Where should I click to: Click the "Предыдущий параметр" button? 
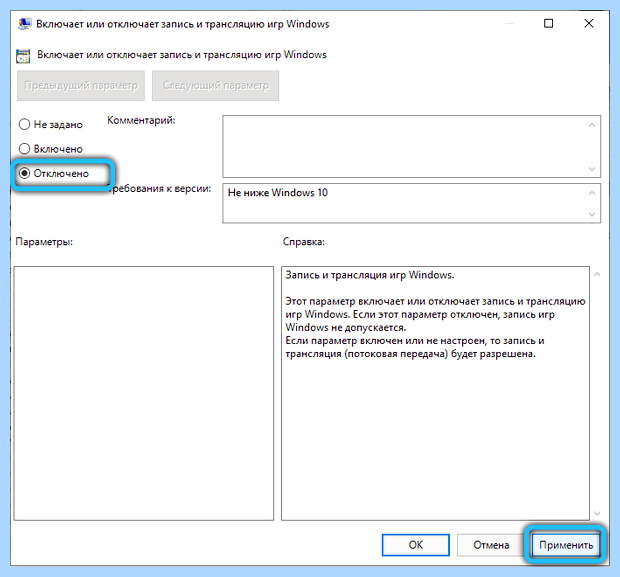pos(81,85)
